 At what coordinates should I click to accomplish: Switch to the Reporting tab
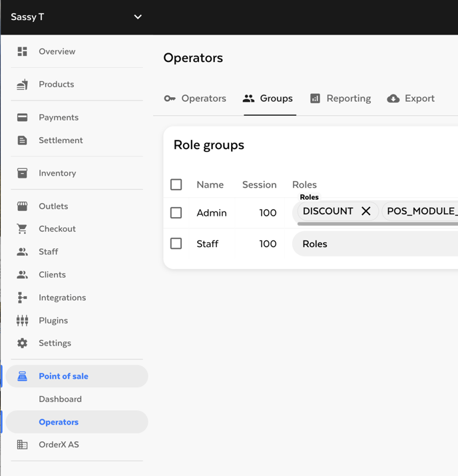(x=340, y=99)
